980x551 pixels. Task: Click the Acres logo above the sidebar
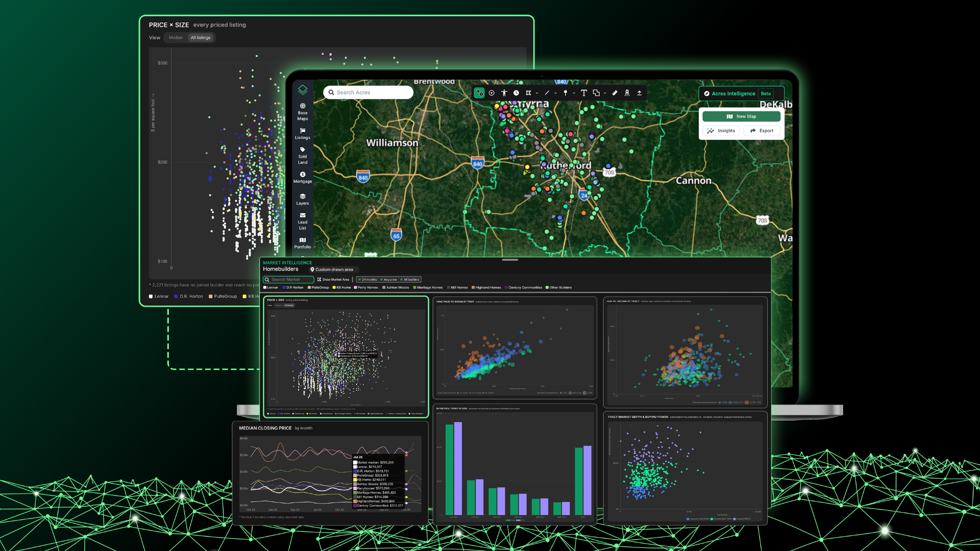coord(303,90)
